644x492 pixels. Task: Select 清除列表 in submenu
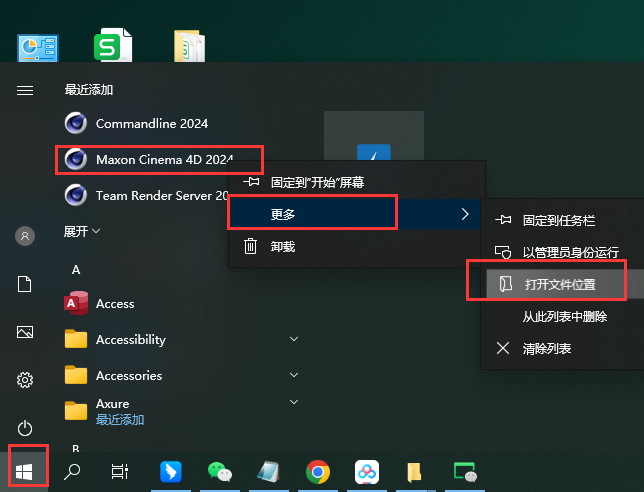click(x=562, y=348)
